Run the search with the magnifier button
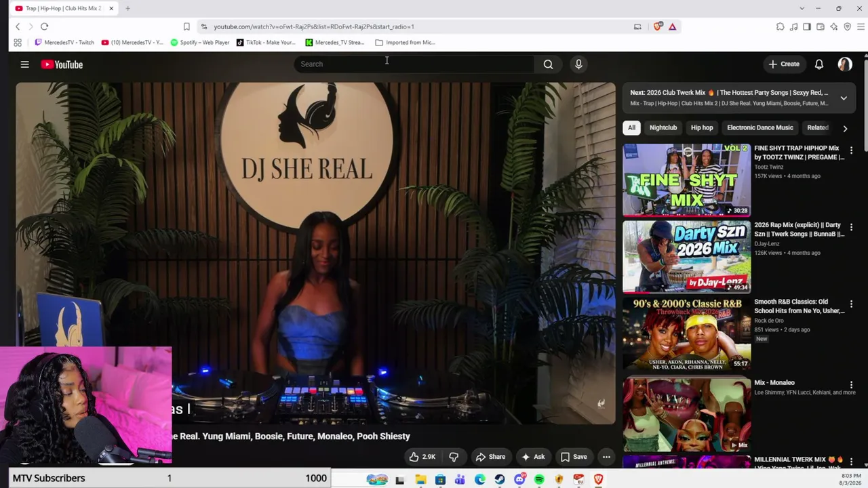Image resolution: width=868 pixels, height=488 pixels. [x=548, y=64]
